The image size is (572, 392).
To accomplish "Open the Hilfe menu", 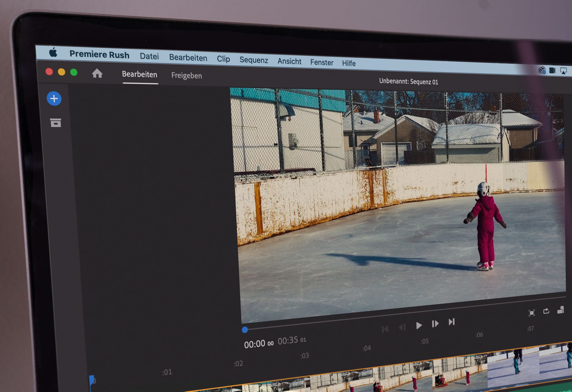I will point(349,63).
